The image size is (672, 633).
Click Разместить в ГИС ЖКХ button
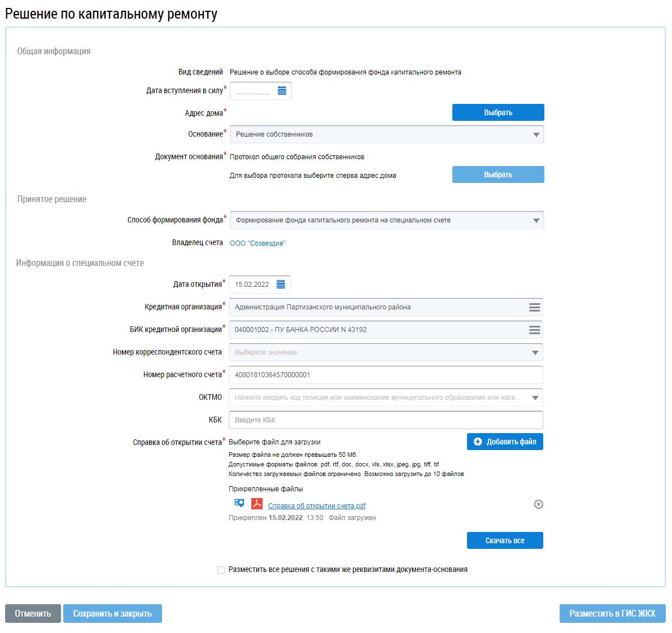613,614
